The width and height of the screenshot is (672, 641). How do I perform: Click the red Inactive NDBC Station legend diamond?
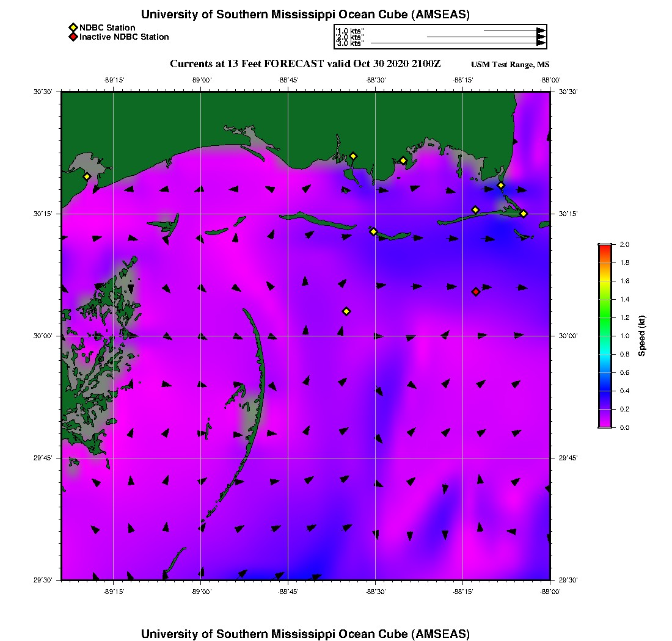point(73,37)
